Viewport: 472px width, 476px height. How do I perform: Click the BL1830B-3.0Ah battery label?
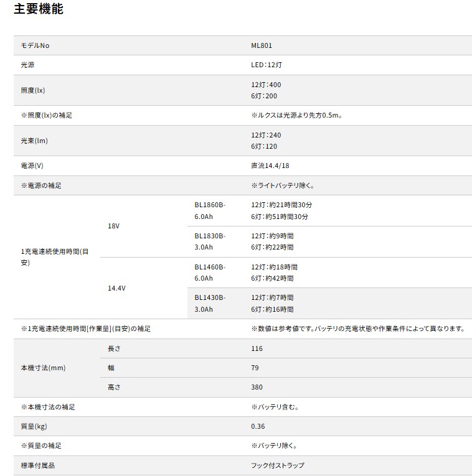[210, 241]
